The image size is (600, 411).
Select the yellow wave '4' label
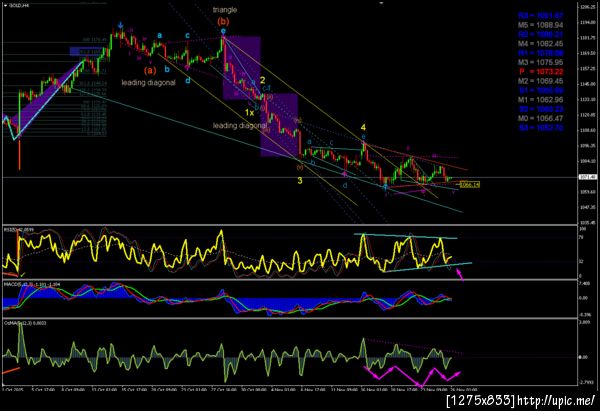pyautogui.click(x=363, y=127)
